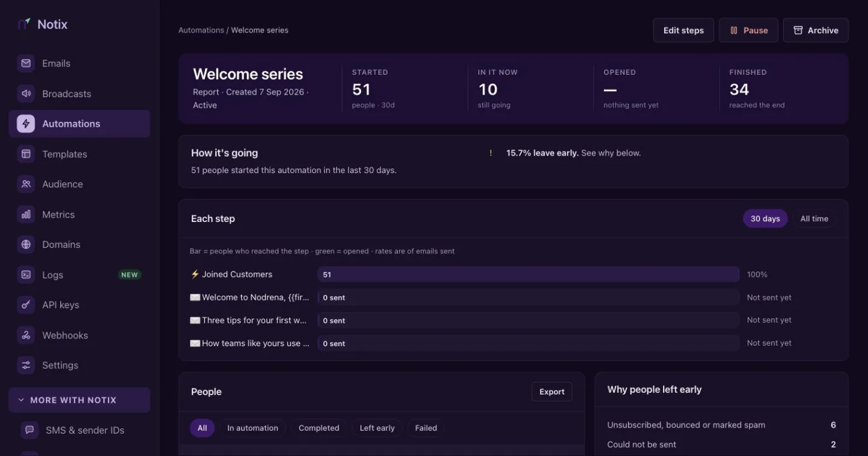The height and width of the screenshot is (456, 868).
Task: Select the Joined Customers step row label
Action: (231, 274)
